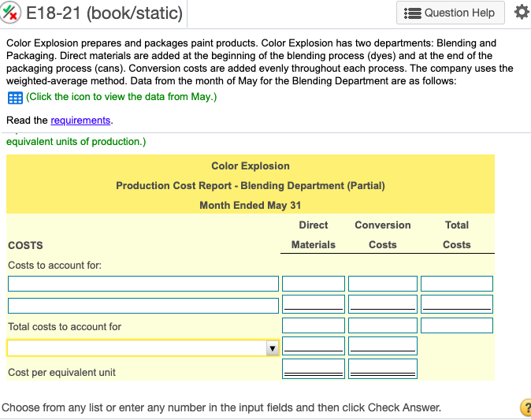Click second row Direct Materials input

314,304
